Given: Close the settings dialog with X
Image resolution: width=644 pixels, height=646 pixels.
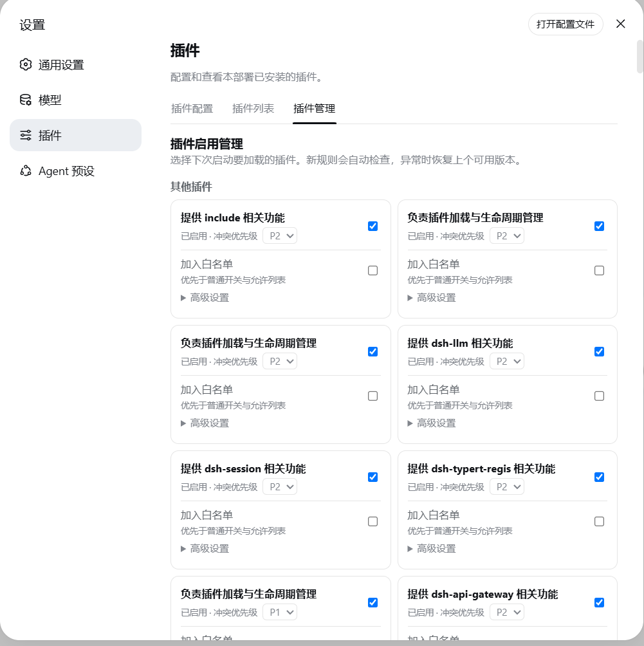Looking at the screenshot, I should (620, 24).
